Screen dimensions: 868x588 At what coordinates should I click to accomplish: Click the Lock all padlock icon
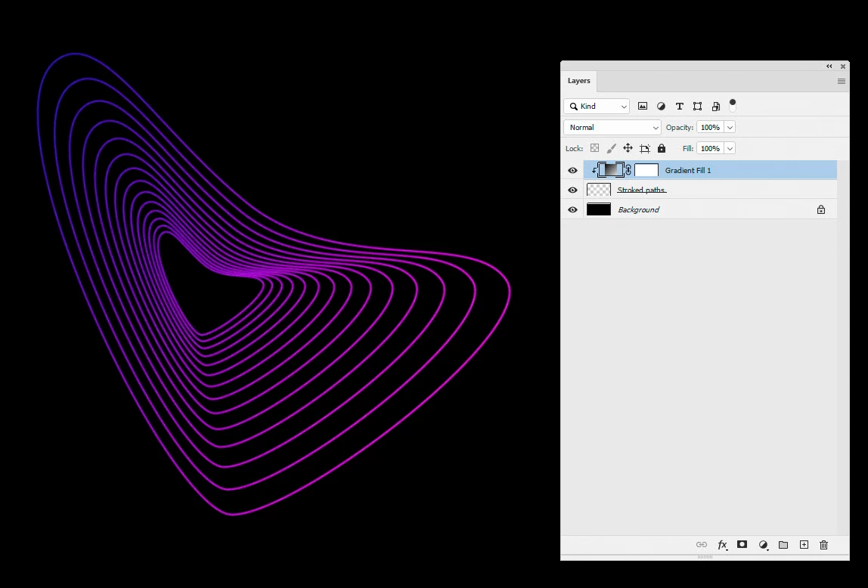[662, 148]
